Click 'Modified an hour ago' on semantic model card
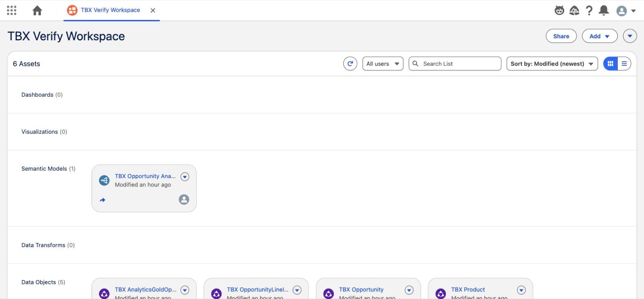This screenshot has width=644, height=299. click(x=143, y=185)
